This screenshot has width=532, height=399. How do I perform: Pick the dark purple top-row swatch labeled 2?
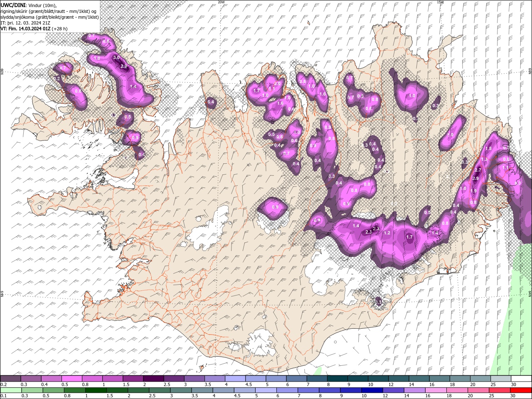153,378
